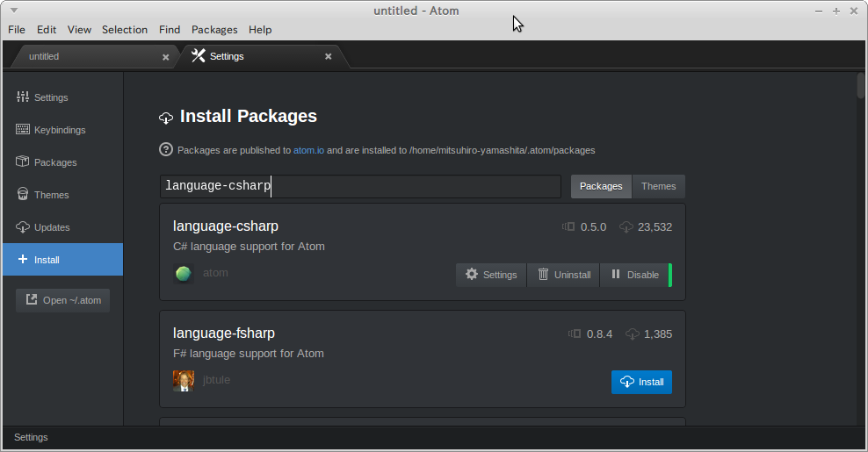Open the View menu
Screen dimensions: 868x452
pyautogui.click(x=79, y=30)
